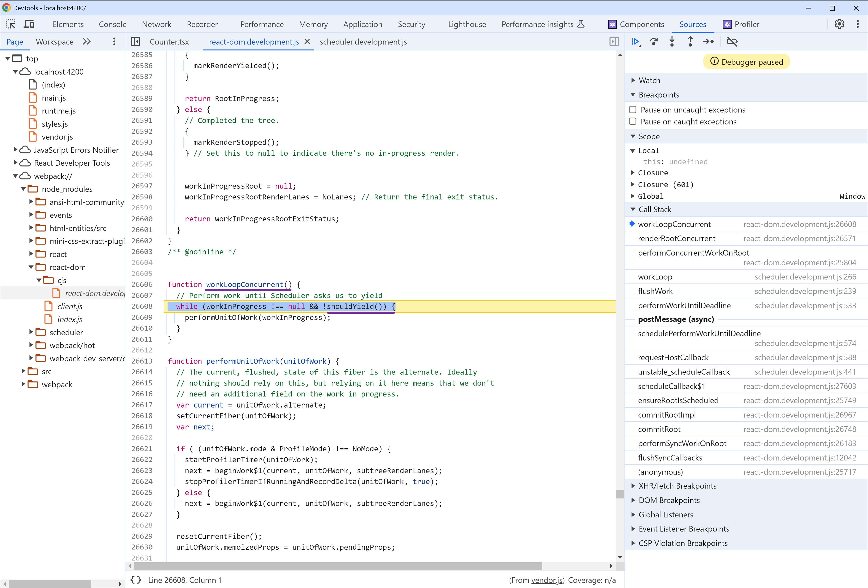Toggle the device toolbar icon

coord(29,24)
